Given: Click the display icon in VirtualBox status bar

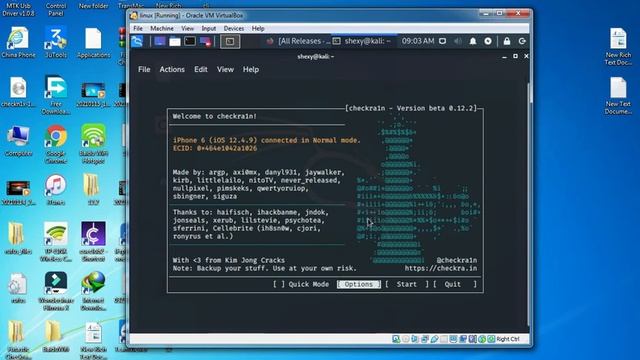Looking at the screenshot, I should [x=453, y=339].
